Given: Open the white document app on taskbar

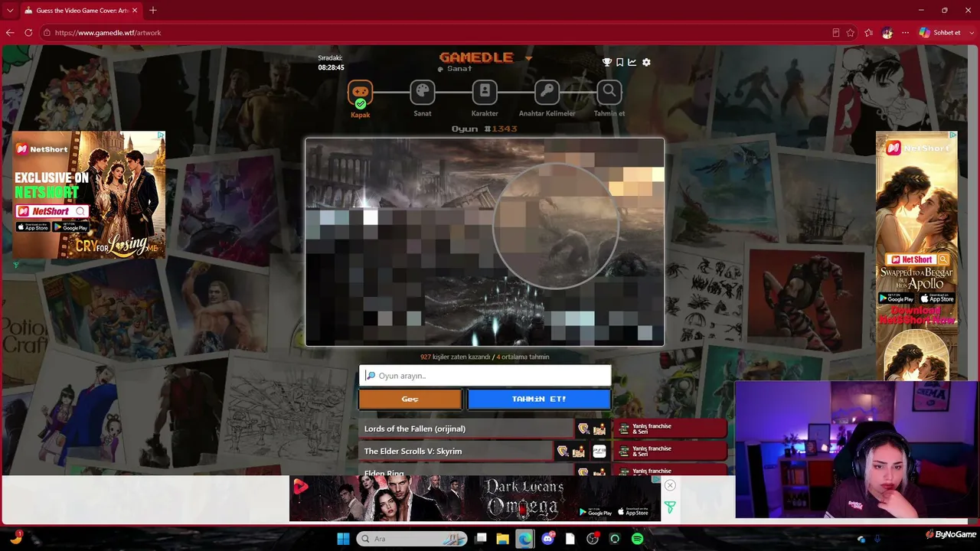Looking at the screenshot, I should pos(570,539).
